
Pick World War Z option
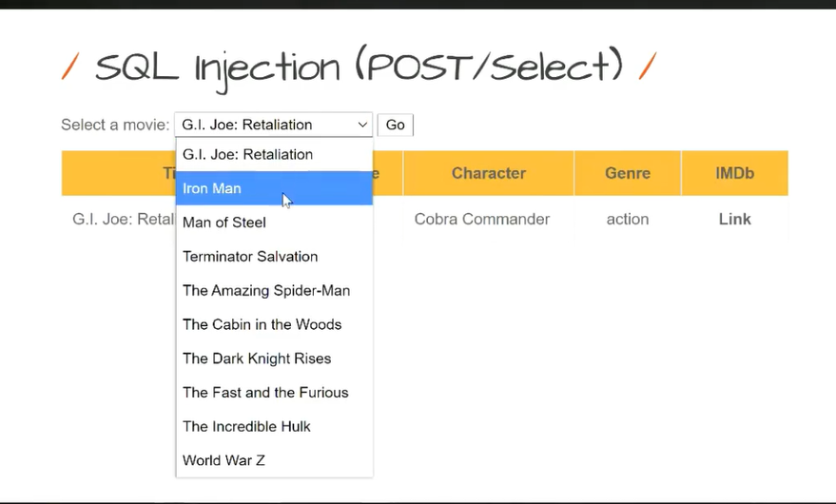pyautogui.click(x=224, y=460)
